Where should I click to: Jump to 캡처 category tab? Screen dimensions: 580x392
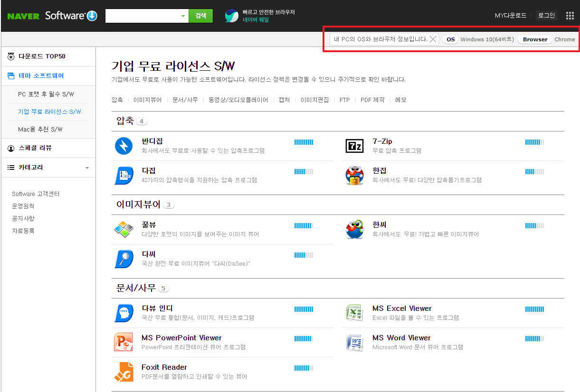point(284,100)
